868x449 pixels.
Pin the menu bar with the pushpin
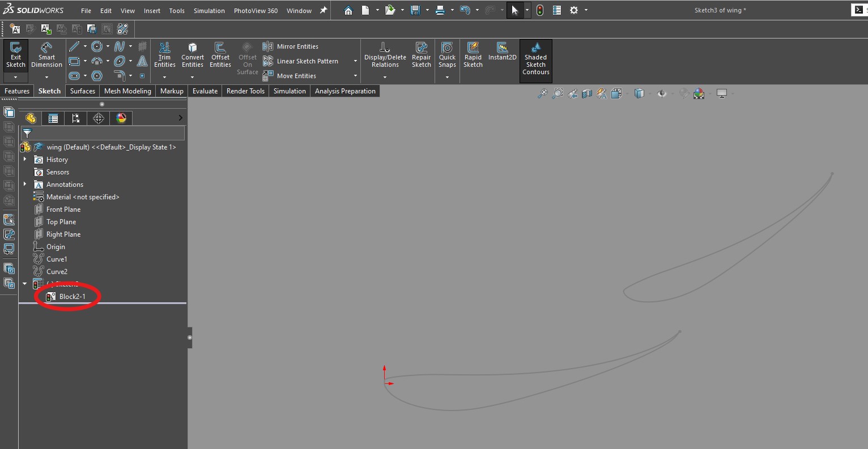pyautogui.click(x=324, y=10)
